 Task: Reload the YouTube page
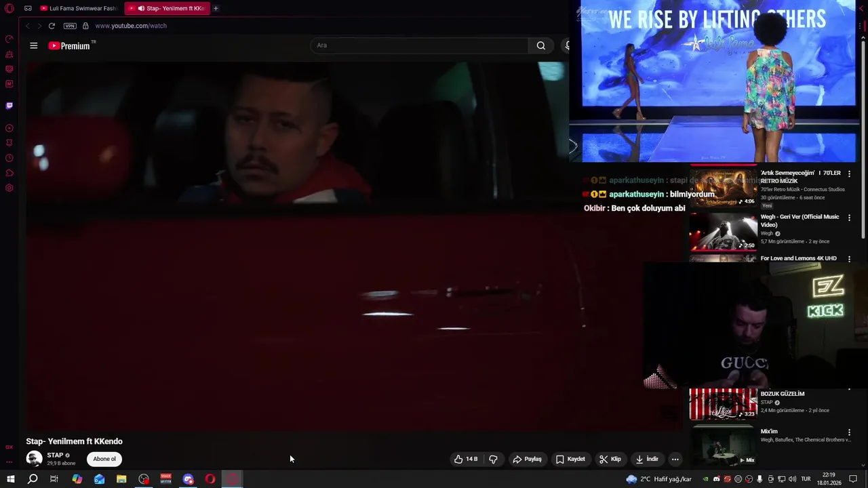click(x=52, y=26)
